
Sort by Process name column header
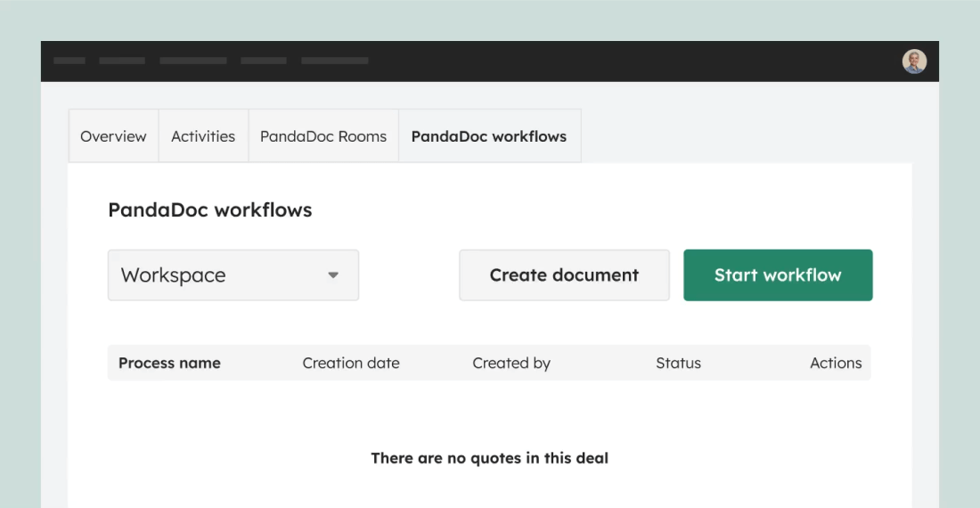(169, 363)
